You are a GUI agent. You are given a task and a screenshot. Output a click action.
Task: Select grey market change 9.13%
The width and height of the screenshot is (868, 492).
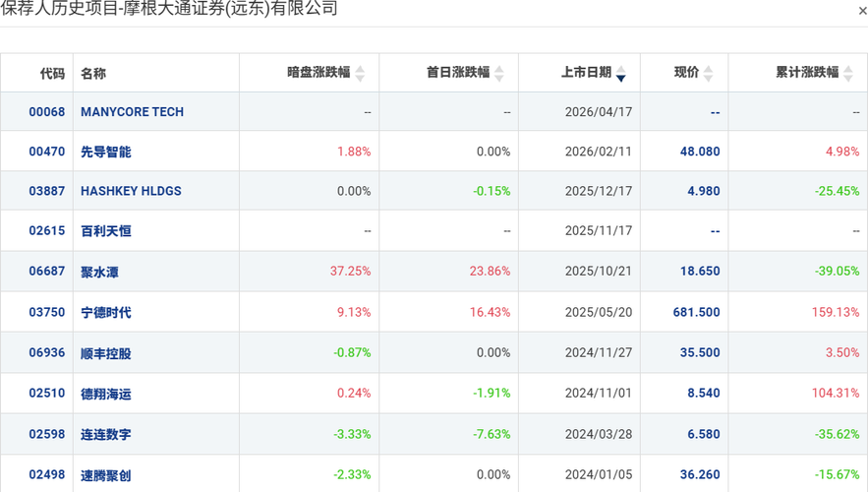click(x=354, y=312)
